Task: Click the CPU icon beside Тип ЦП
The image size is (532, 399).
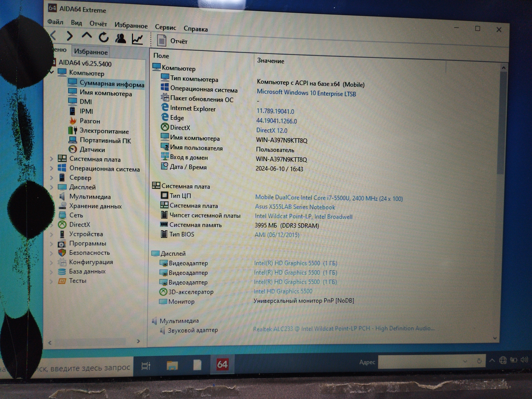Action: pyautogui.click(x=164, y=195)
